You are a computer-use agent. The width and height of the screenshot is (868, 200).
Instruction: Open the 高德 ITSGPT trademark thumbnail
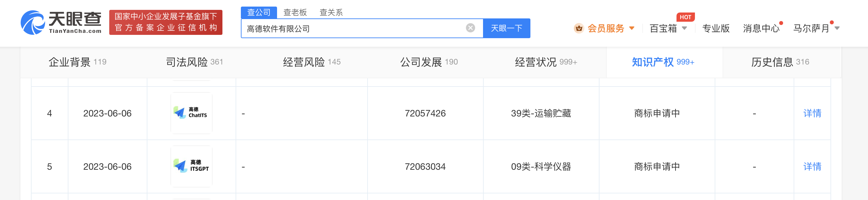coord(191,166)
